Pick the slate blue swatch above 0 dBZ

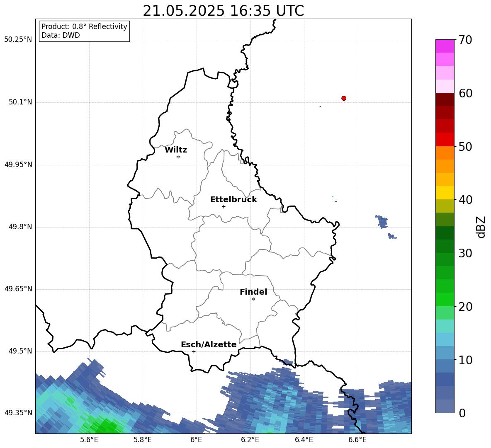445,406
